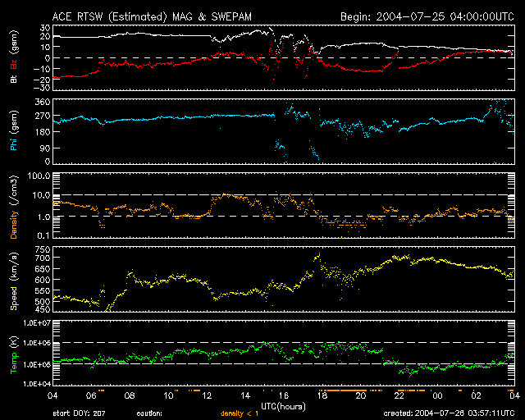
Task: Select the 'Begin: 2004-07-25 04:00:00UTC' header text
Action: tap(427, 16)
